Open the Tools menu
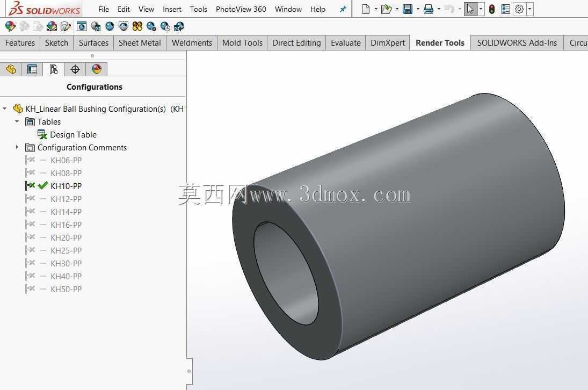 coord(198,9)
